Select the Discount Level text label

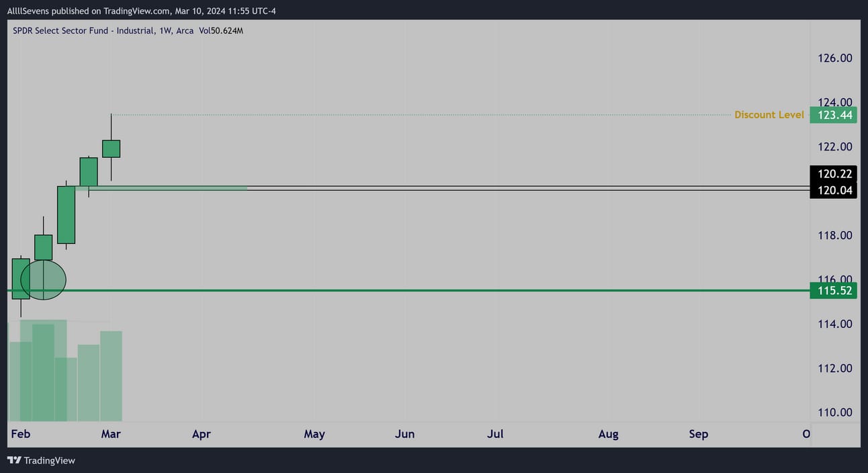pos(769,115)
